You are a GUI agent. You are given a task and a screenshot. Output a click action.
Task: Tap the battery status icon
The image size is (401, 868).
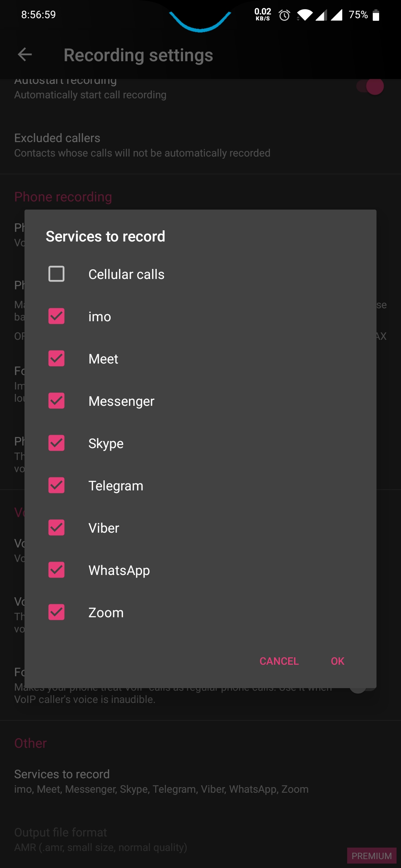pos(376,15)
